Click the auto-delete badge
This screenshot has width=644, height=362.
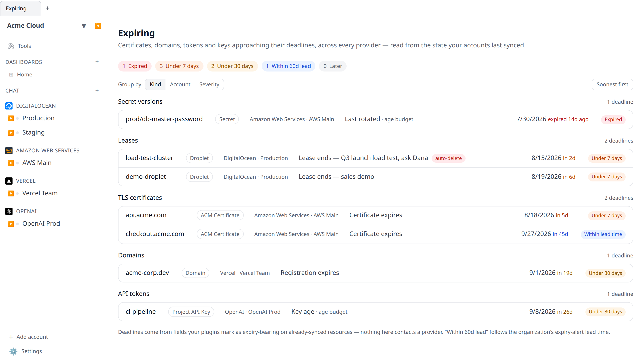pos(449,158)
